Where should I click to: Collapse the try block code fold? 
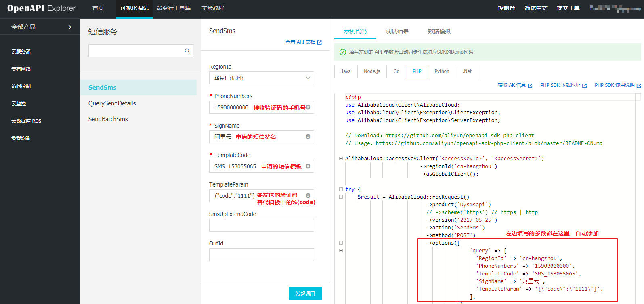341,189
